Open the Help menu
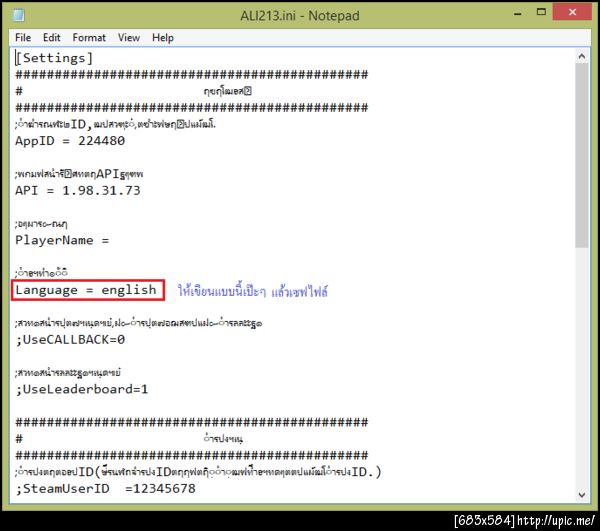This screenshot has width=600, height=531. (163, 37)
